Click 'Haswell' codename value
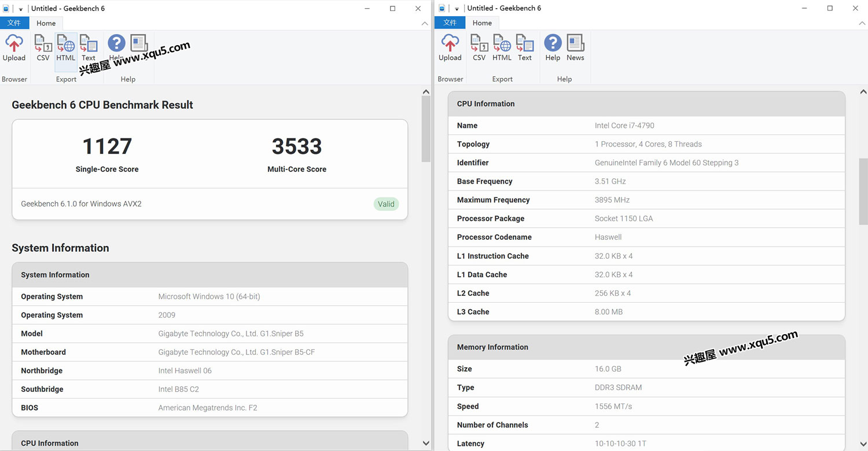The image size is (868, 451). point(608,237)
